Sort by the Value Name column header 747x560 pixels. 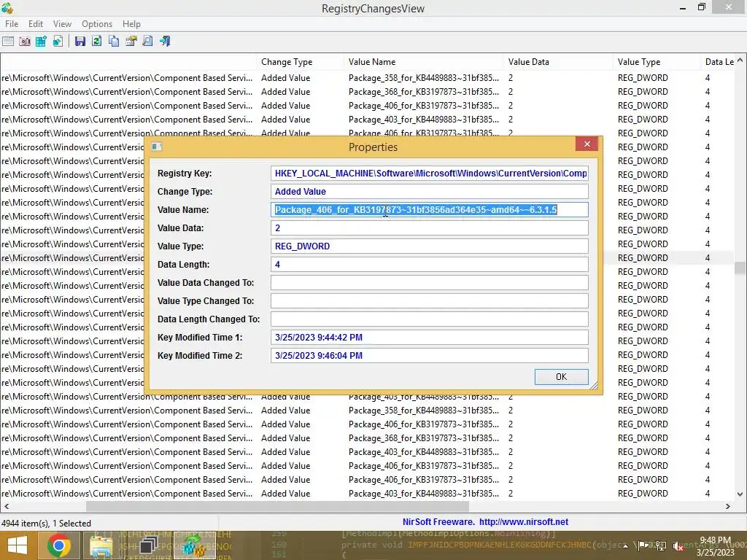[x=424, y=62]
